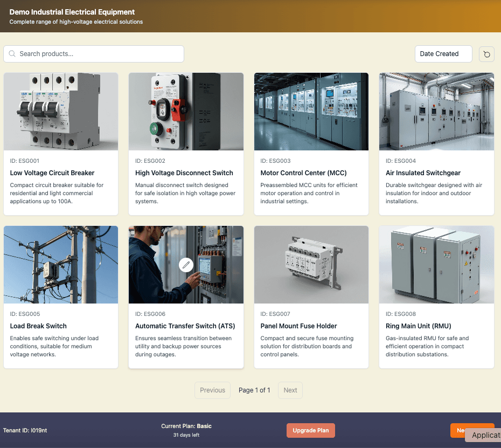This screenshot has height=448, width=501.
Task: Click the Motor Control Center (MCC) title
Action: [303, 173]
